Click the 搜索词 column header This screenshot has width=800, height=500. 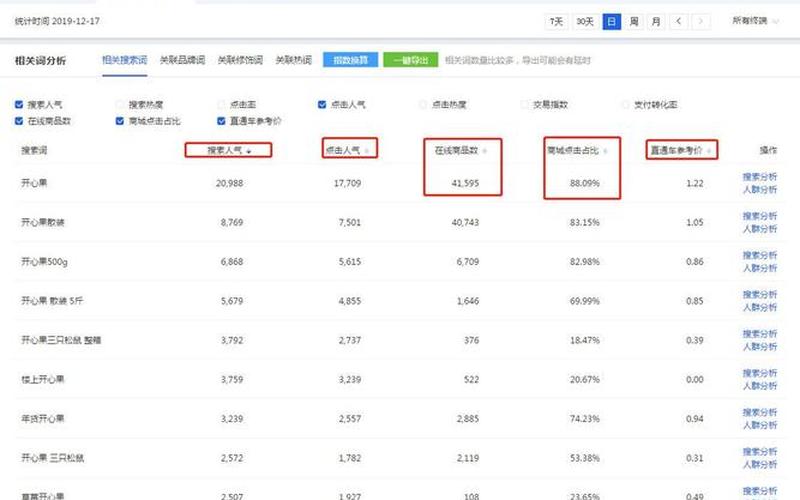[x=34, y=151]
